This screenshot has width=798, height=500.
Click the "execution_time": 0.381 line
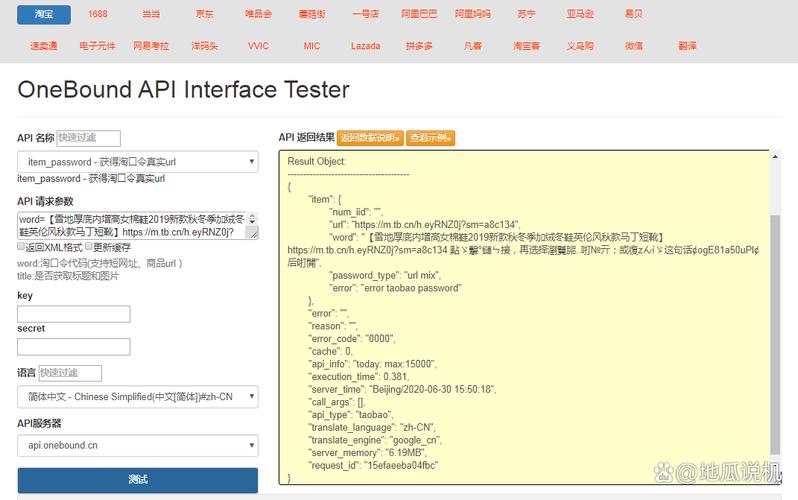coord(359,377)
